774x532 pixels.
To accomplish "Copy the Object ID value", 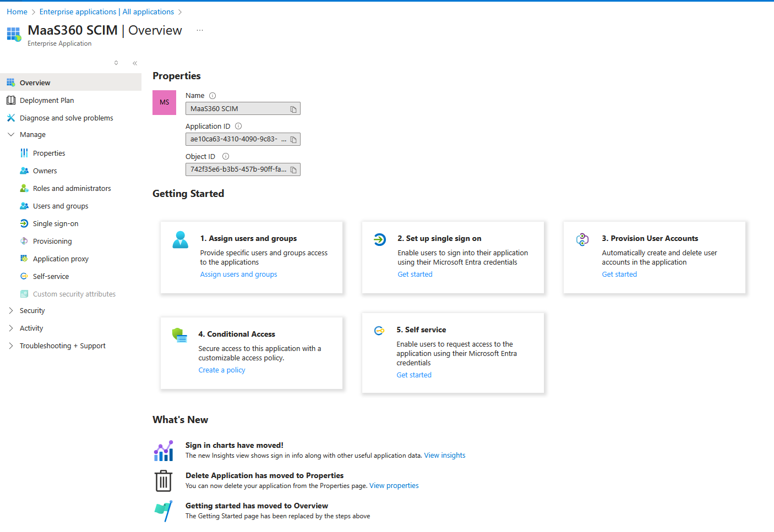I will [293, 170].
